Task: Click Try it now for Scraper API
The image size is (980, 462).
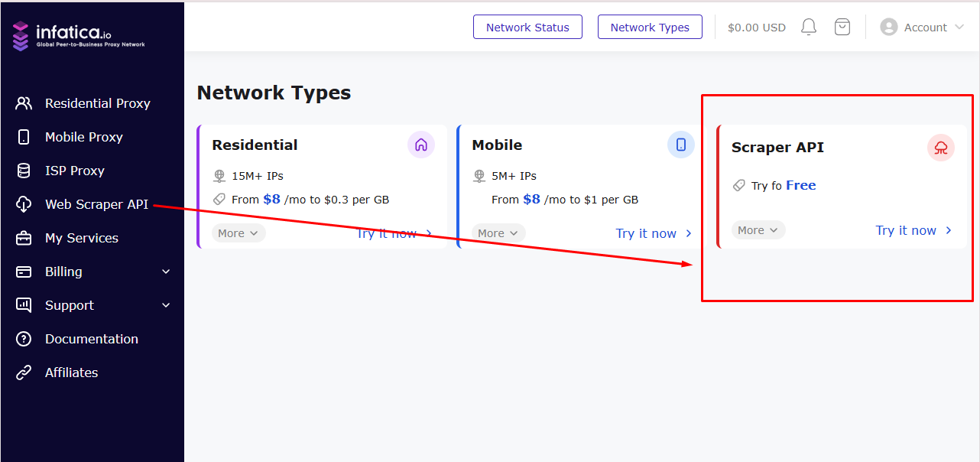Action: 914,230
